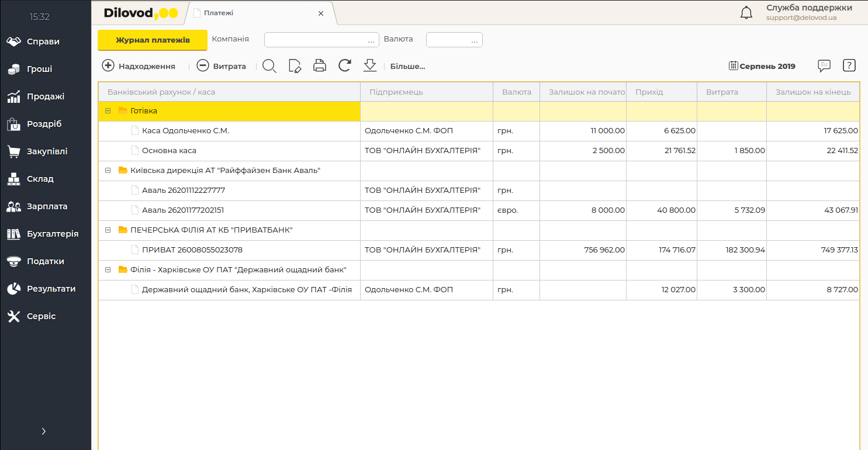Open the Результати sidebar section
Image resolution: width=868 pixels, height=450 pixels.
(x=46, y=289)
